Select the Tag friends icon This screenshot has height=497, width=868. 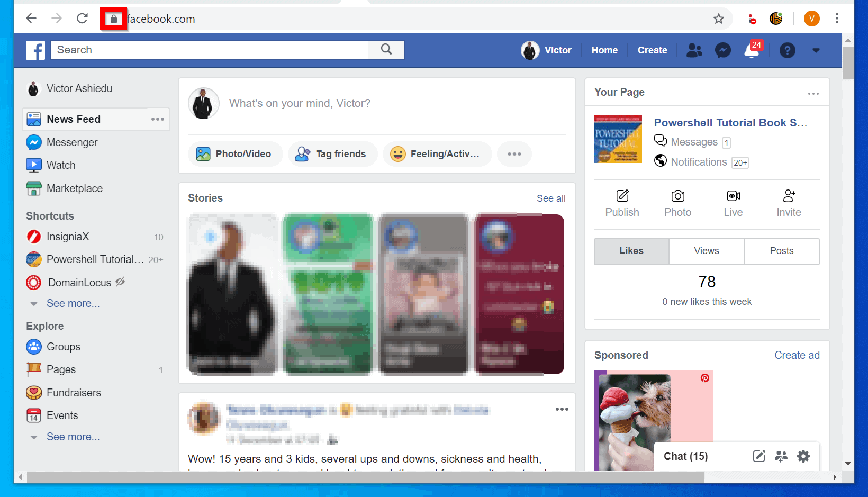302,153
